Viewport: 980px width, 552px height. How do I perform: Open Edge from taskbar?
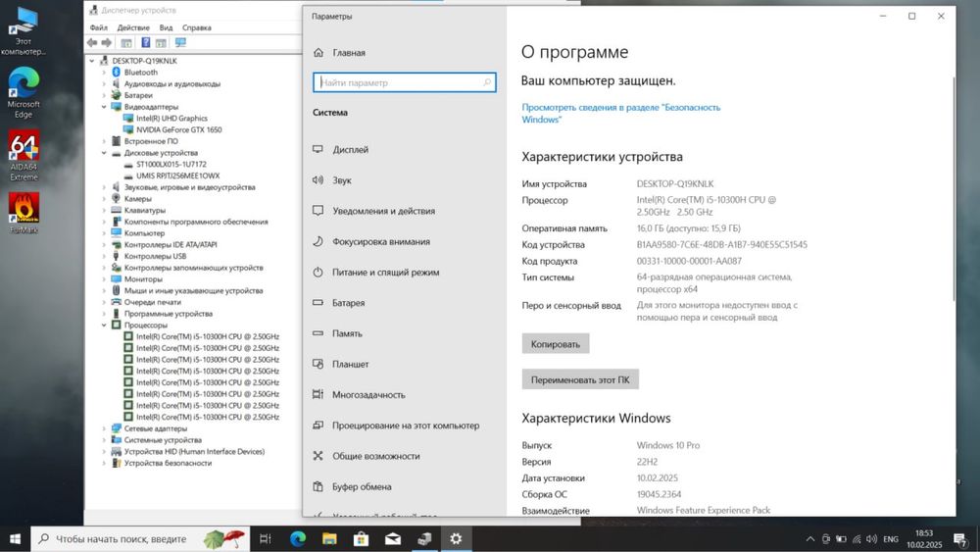tap(298, 539)
